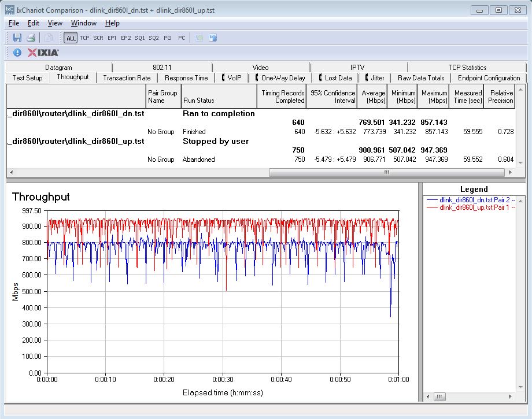
Task: Click the grayed green toolbar icon
Action: (x=199, y=38)
